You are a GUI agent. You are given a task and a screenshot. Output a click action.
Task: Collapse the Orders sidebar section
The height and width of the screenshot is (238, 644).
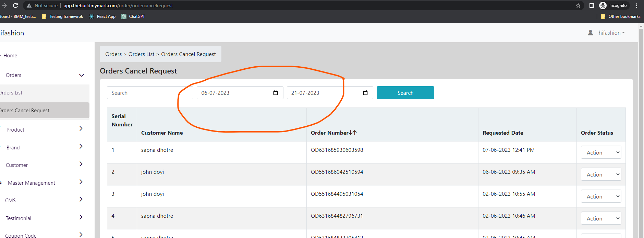82,75
